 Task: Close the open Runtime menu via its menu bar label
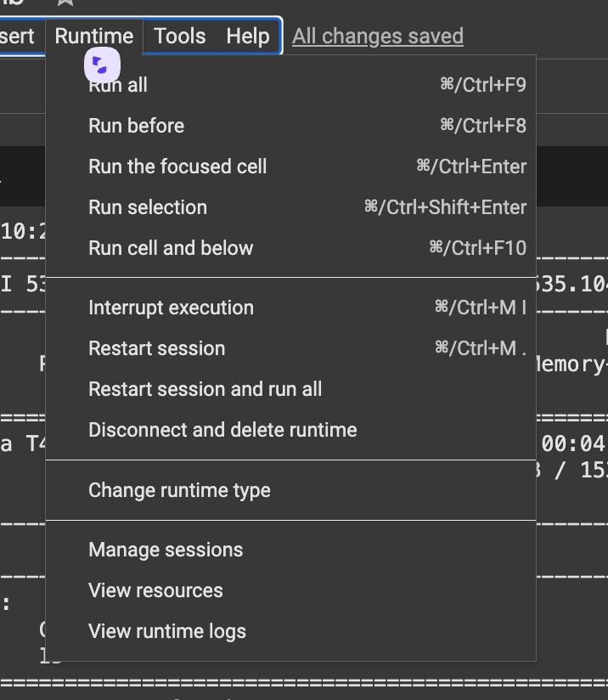93,37
